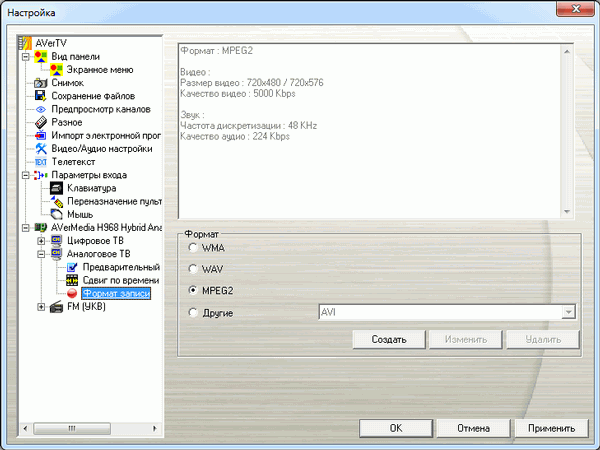Click the Клавиатура keyboard icon
The height and width of the screenshot is (450, 600).
point(56,188)
